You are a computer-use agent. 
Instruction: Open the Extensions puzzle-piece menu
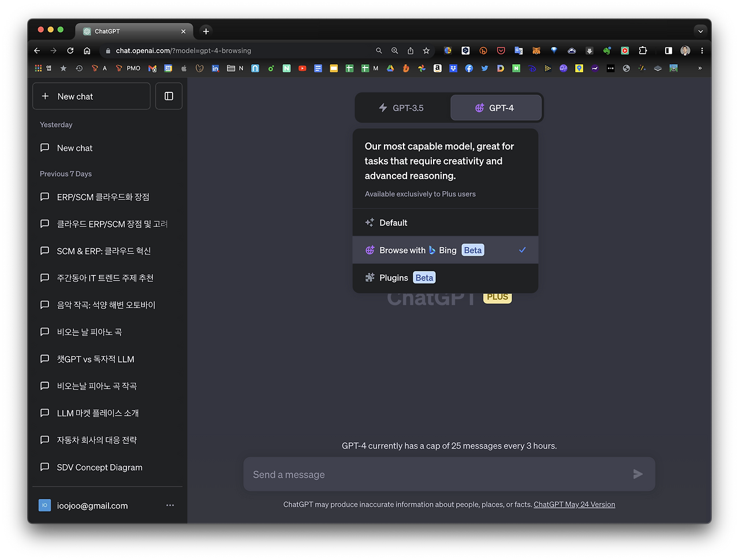tap(643, 51)
